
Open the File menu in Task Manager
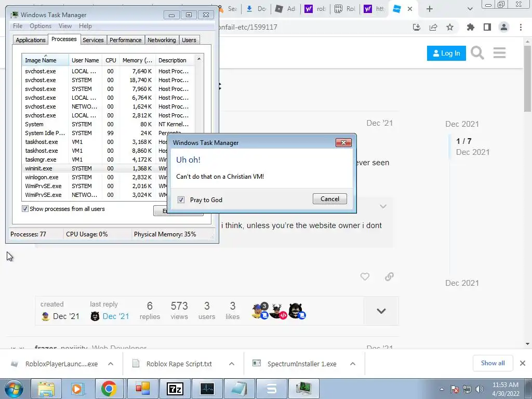coord(18,26)
